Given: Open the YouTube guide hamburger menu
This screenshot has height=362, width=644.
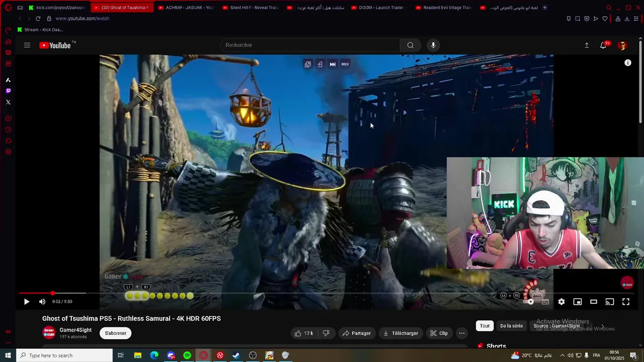Looking at the screenshot, I should click(27, 45).
